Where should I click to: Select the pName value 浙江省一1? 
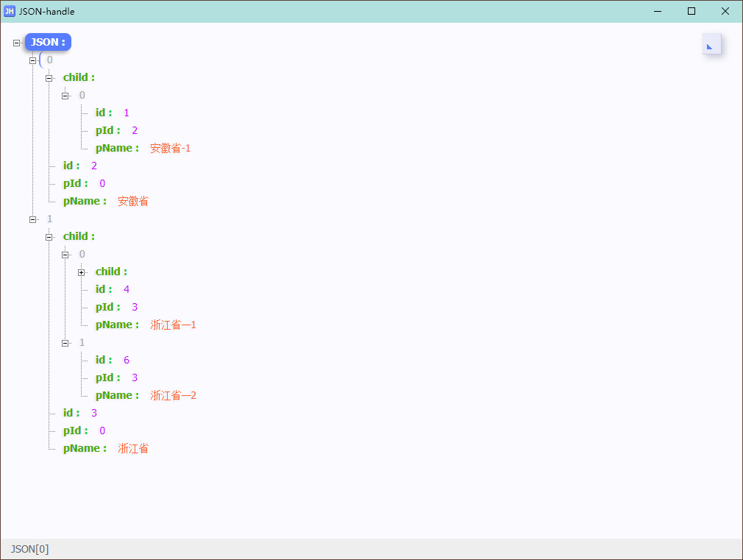[x=173, y=325]
